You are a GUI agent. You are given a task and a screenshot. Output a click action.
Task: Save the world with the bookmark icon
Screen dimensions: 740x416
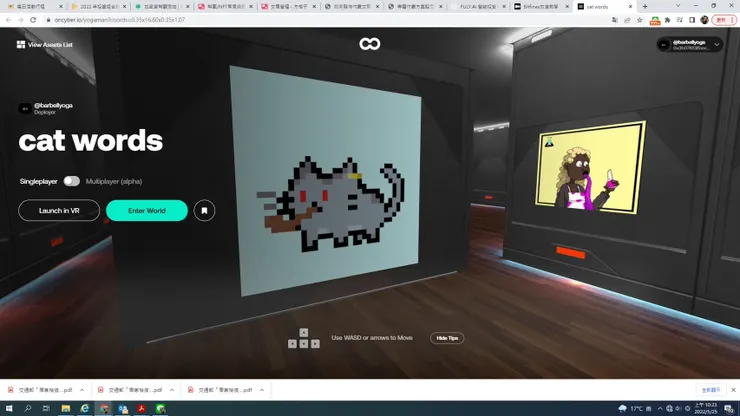point(204,211)
